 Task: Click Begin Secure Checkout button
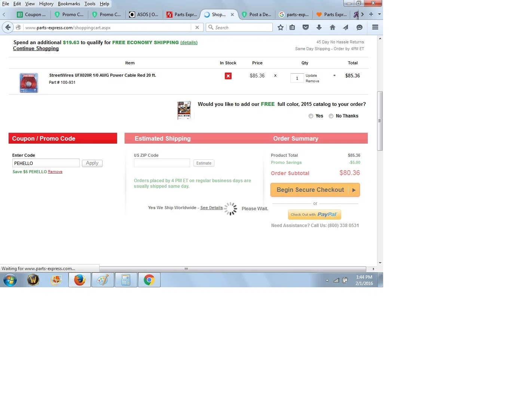315,190
